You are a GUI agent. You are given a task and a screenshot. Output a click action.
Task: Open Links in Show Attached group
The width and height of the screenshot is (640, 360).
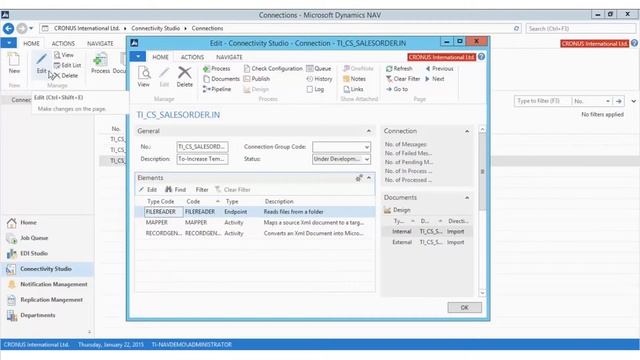point(353,89)
